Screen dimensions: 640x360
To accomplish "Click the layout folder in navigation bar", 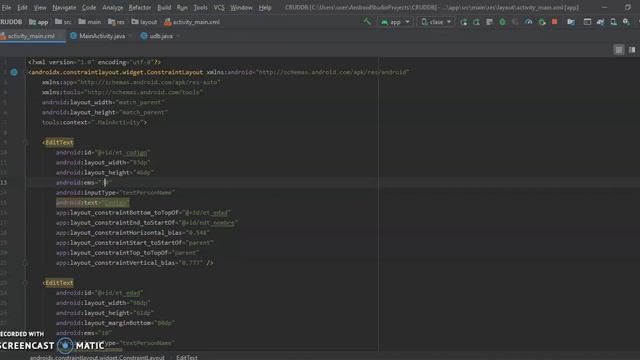I will pos(144,22).
